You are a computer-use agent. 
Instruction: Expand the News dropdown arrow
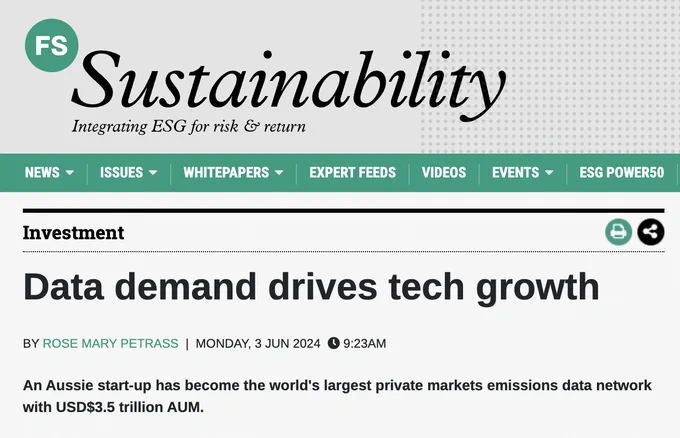(69, 173)
